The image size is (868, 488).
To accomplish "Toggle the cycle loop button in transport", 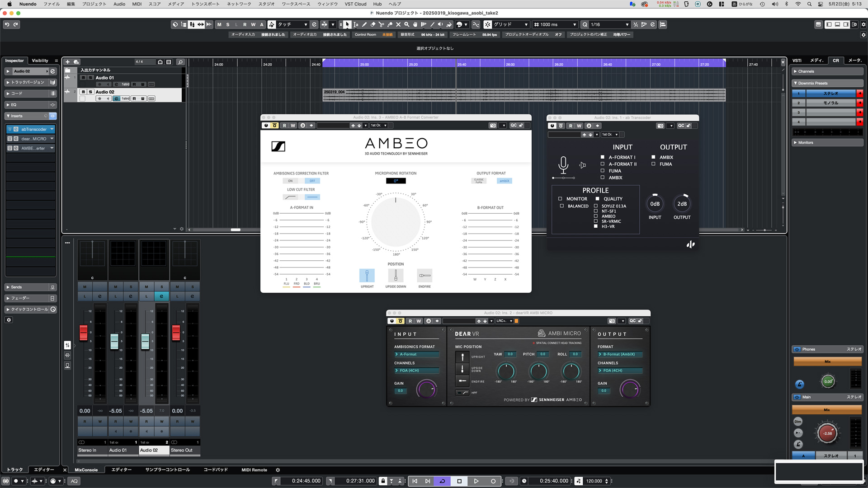I will click(442, 481).
